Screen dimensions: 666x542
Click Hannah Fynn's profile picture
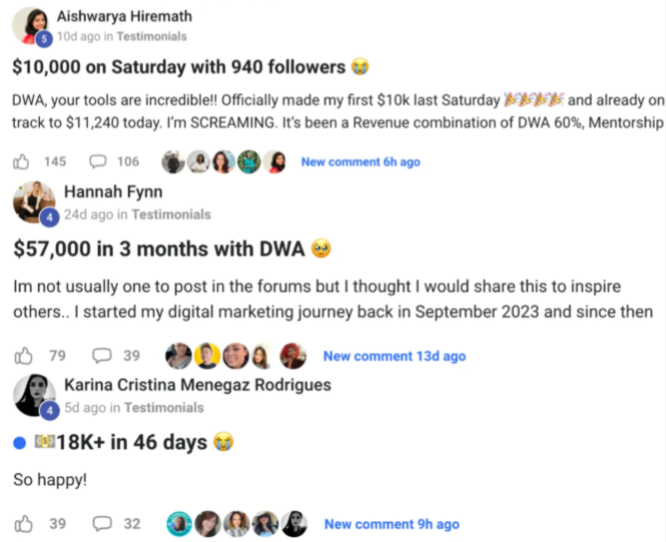(30, 200)
